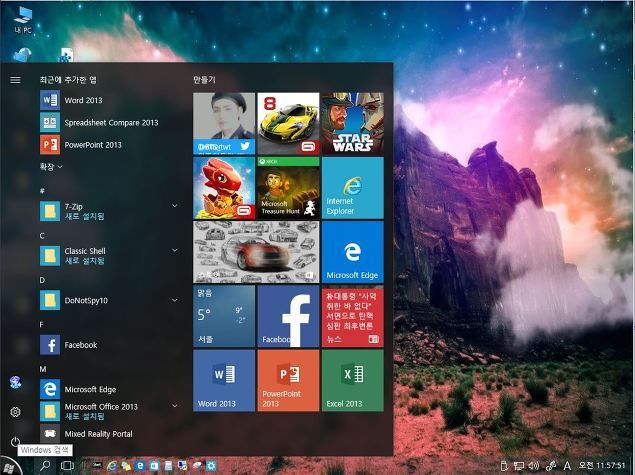Viewport: 635px width, 475px height.
Task: Open the 7-Zip folder entry
Action: tap(109, 211)
